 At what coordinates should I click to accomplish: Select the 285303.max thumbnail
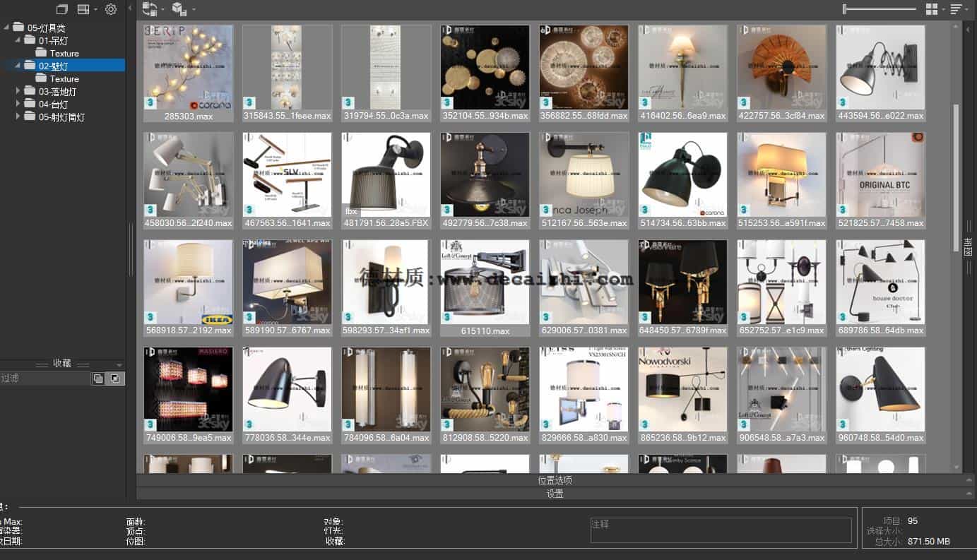188,67
